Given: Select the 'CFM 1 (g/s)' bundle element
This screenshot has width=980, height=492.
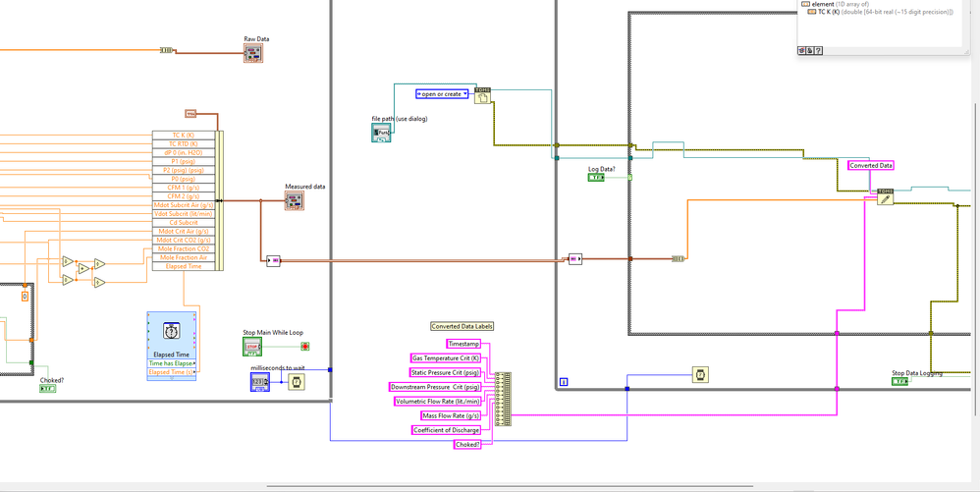Looking at the screenshot, I should [x=183, y=188].
